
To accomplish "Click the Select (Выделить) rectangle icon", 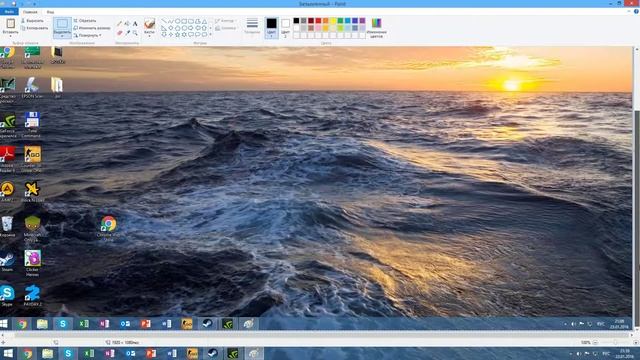I will click(x=62, y=23).
